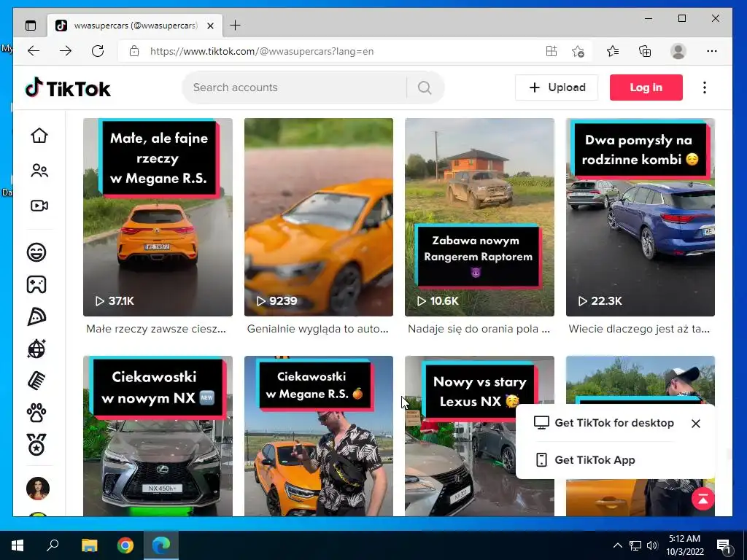Image resolution: width=747 pixels, height=560 pixels.
Task: Click the Log in button
Action: (x=646, y=87)
